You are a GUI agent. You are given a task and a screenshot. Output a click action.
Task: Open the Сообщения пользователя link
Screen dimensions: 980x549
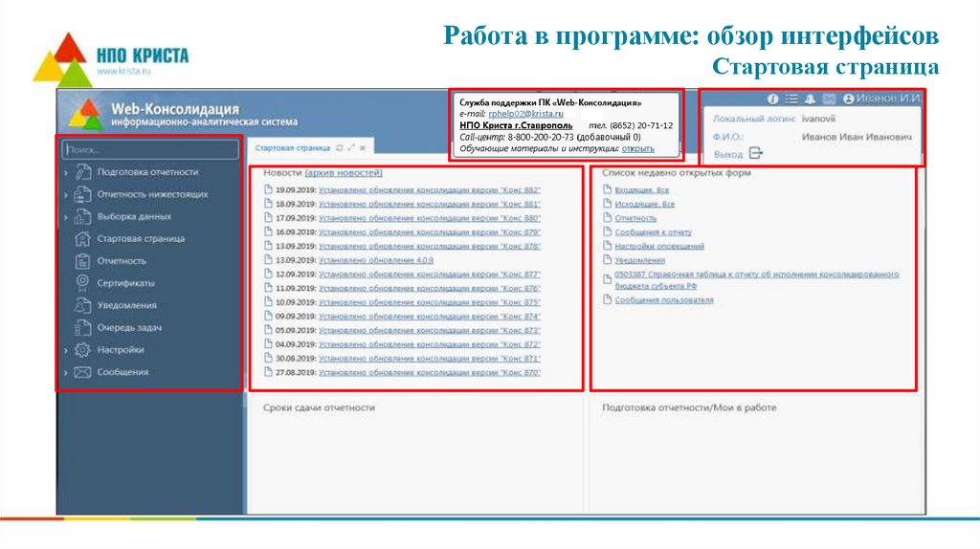point(664,299)
